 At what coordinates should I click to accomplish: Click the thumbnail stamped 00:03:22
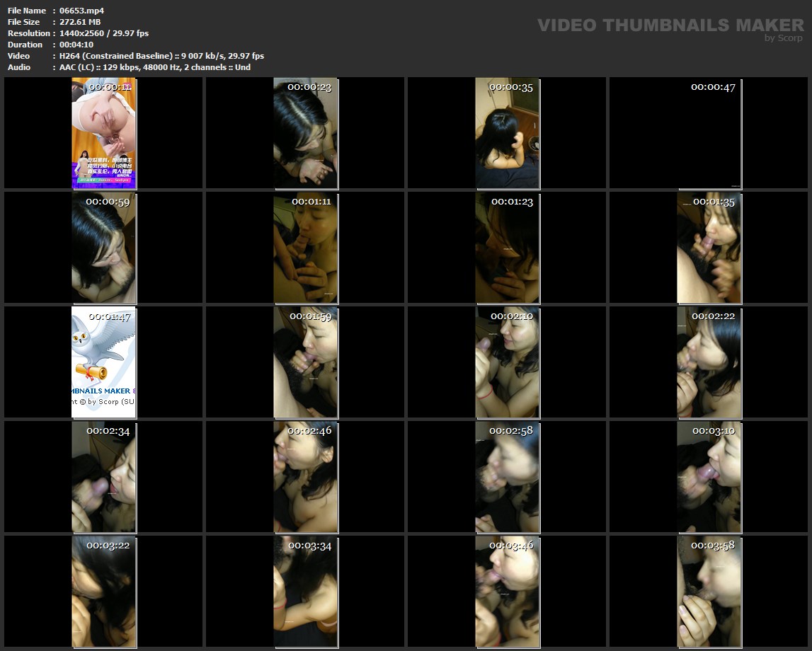pos(103,592)
